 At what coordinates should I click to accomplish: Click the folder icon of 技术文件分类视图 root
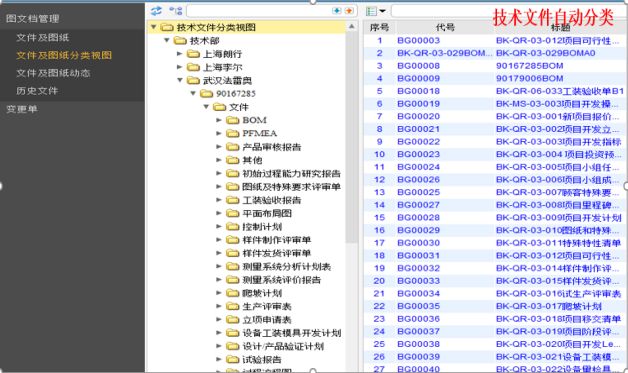tap(167, 27)
